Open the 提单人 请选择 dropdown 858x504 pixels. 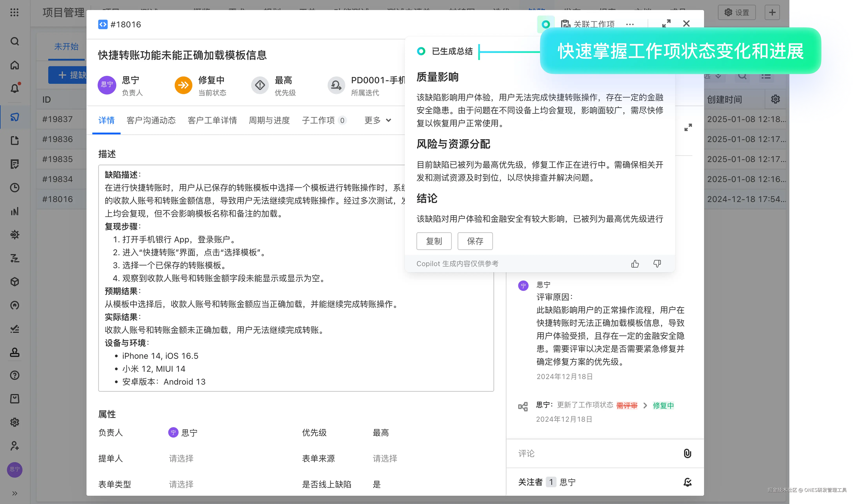(x=181, y=458)
